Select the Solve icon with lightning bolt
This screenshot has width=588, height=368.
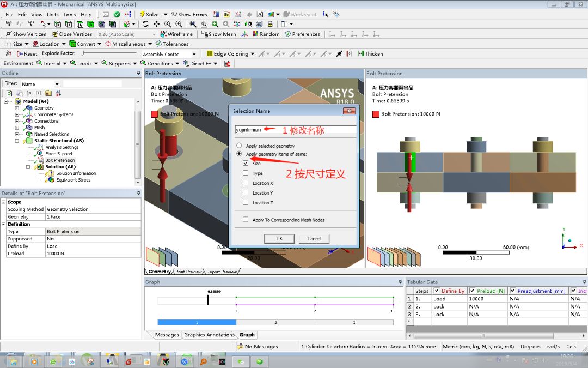(x=143, y=14)
